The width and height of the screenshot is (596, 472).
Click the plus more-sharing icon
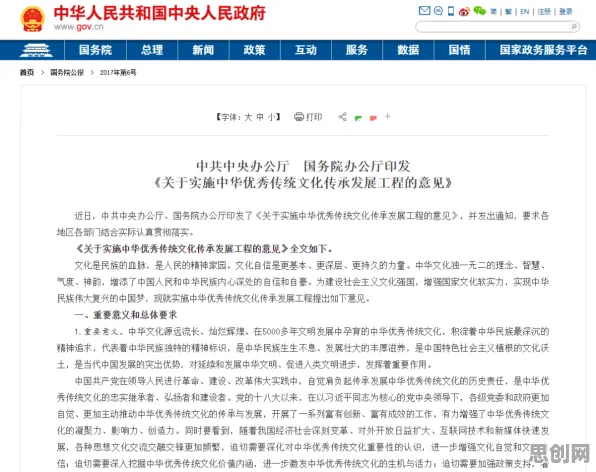pyautogui.click(x=387, y=116)
